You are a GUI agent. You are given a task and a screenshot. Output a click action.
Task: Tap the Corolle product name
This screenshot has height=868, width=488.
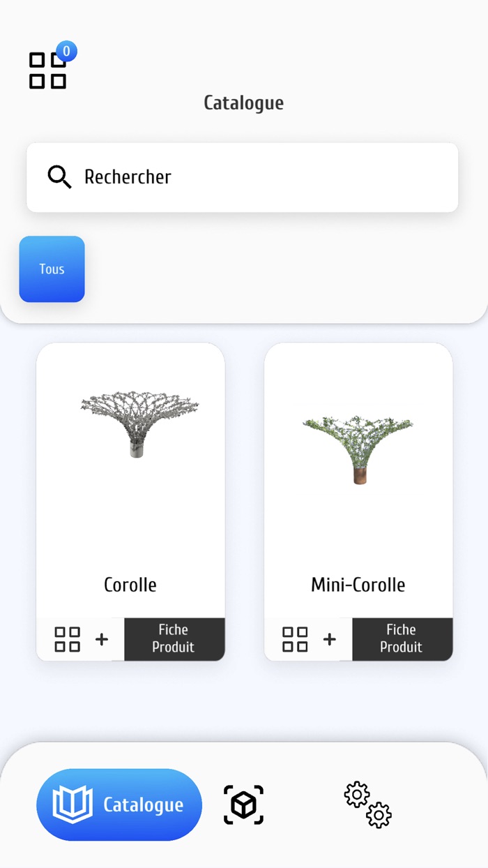point(130,585)
